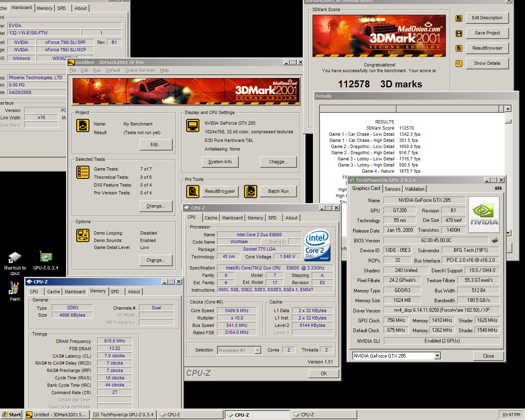Click the Windows Start button
Viewport: 525px width, 420px height.
coord(11,415)
